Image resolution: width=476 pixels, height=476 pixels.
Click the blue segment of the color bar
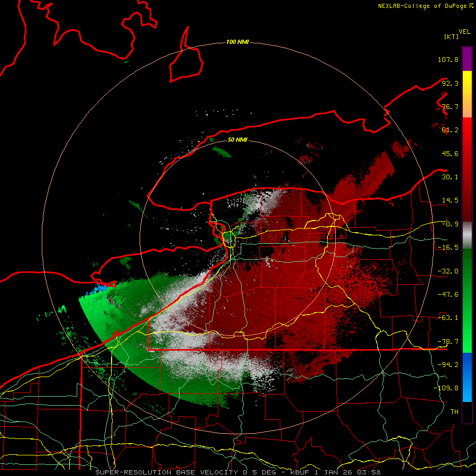coord(467,377)
